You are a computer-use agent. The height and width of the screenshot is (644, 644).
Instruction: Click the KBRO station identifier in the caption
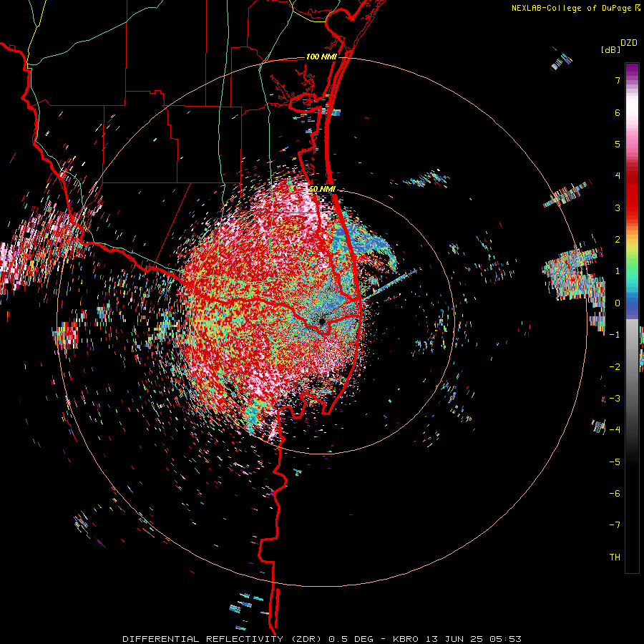[406, 639]
